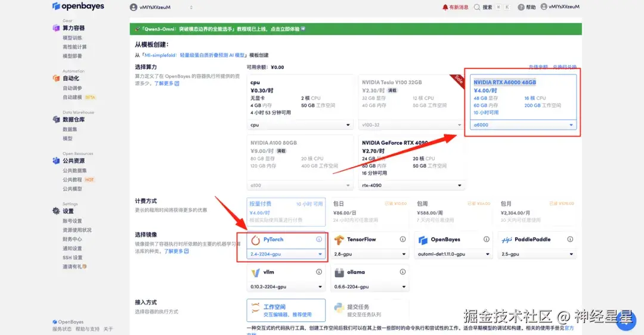Open the 自动化 section icon

tap(56, 78)
